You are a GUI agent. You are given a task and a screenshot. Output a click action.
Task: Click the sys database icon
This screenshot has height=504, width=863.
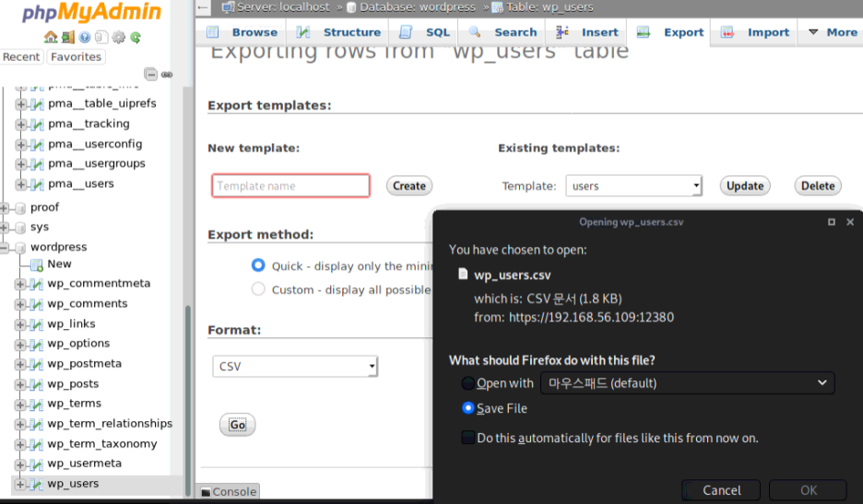[20, 228]
